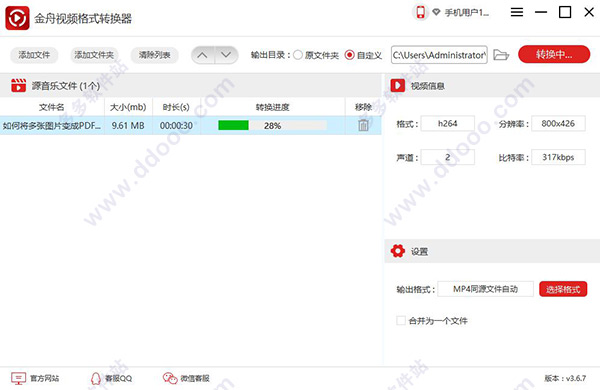The image size is (600, 390).
Task: Open the hamburger main menu
Action: 517,12
